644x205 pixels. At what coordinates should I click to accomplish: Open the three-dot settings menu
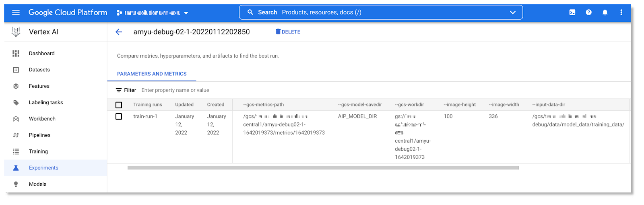[x=621, y=12]
